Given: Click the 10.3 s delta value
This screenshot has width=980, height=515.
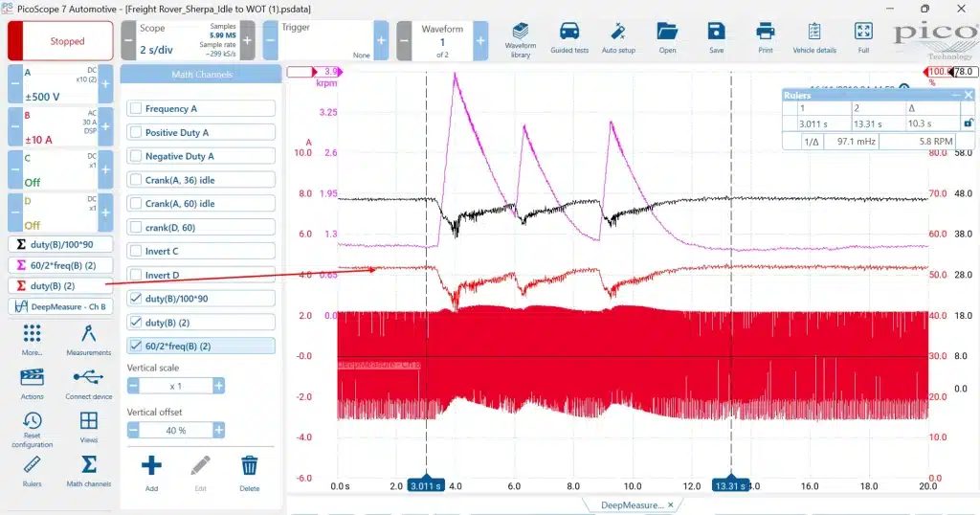Looking at the screenshot, I should pos(920,123).
